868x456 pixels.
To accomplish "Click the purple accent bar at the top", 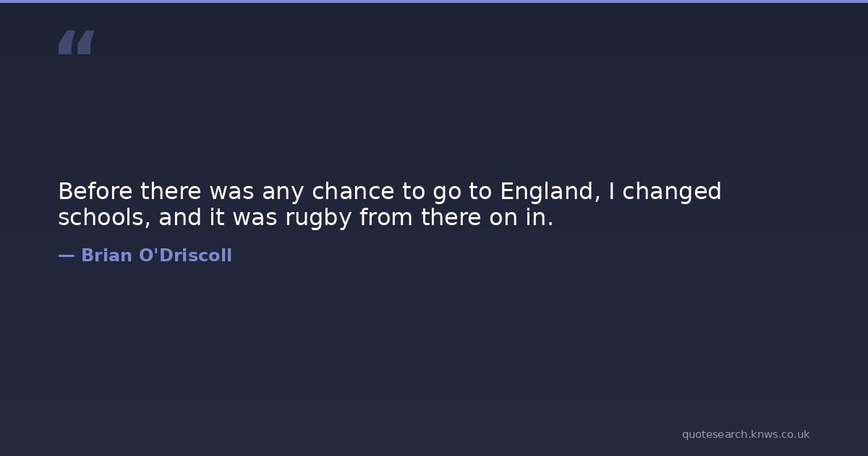I will [434, 1].
